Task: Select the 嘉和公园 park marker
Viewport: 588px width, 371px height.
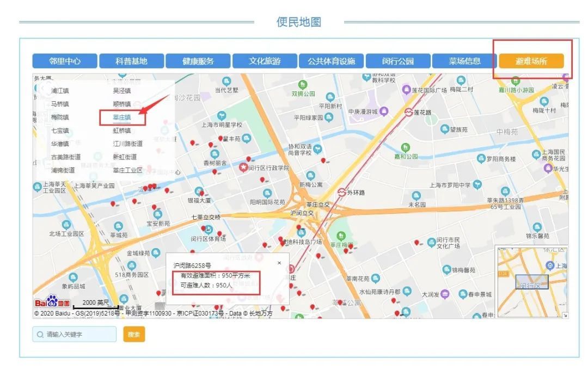Action: point(406,147)
